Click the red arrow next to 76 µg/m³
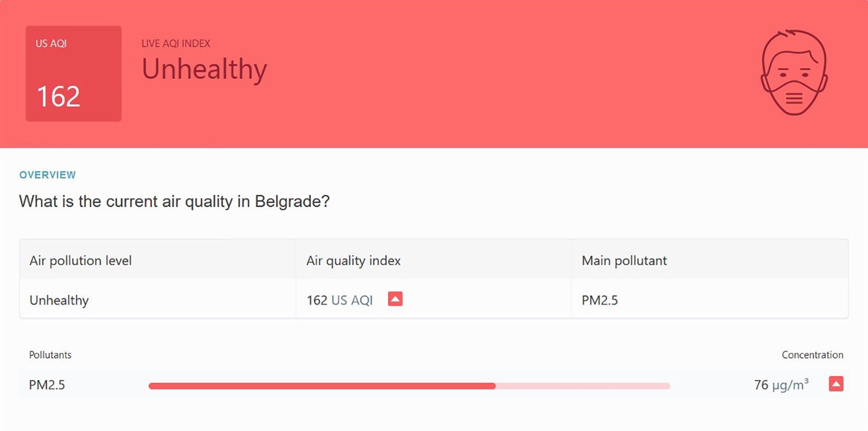The image size is (868, 431). [x=836, y=384]
